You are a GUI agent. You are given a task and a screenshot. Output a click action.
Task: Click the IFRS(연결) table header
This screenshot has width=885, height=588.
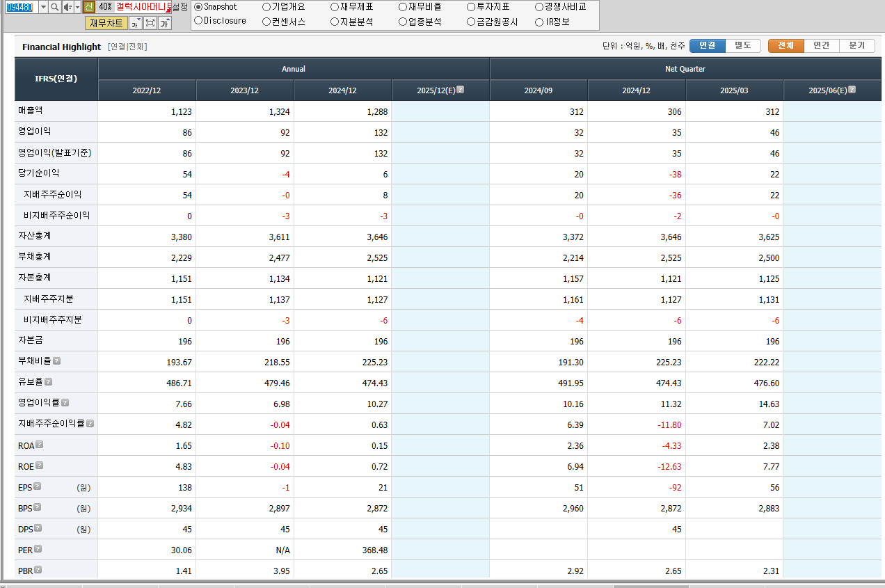(56, 79)
